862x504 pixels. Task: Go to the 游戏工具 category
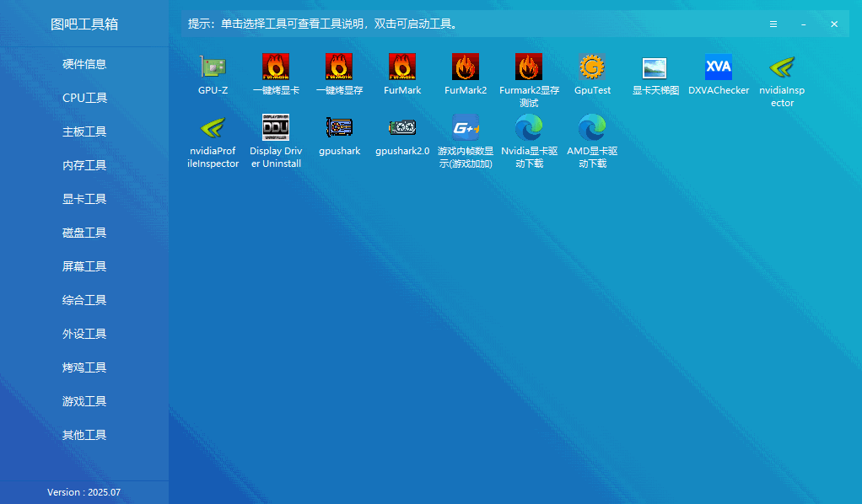point(84,401)
